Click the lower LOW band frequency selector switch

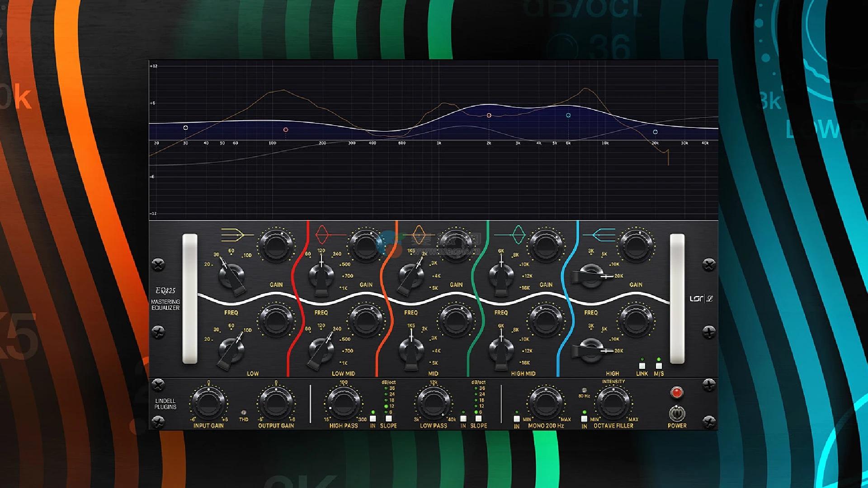(x=232, y=352)
